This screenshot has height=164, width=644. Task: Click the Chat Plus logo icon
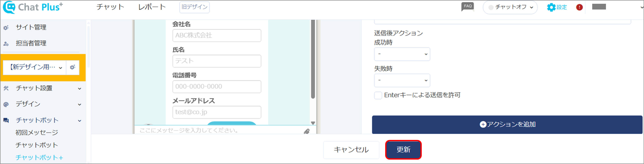coord(9,8)
